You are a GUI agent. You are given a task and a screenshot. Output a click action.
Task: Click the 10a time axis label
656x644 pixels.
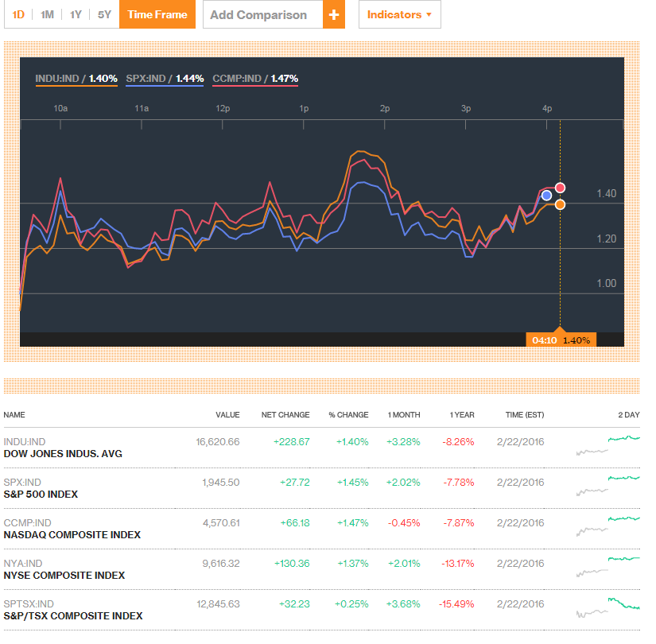point(60,109)
